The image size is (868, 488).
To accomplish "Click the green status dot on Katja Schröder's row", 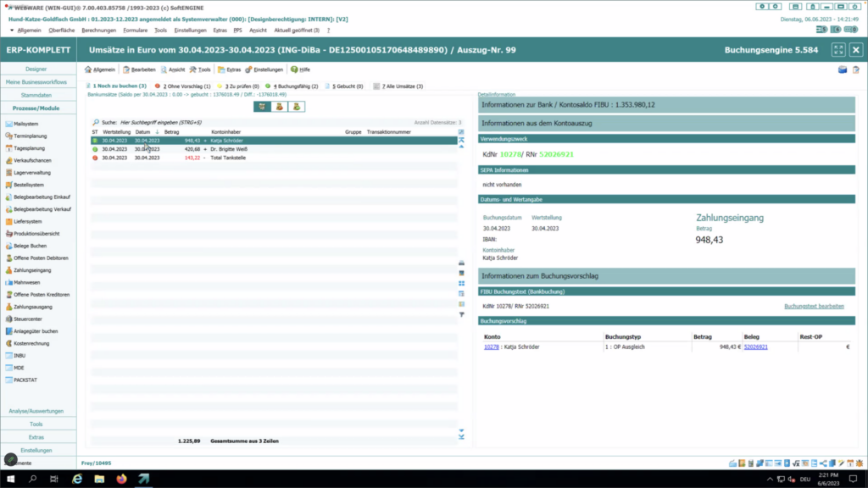I will pos(93,141).
